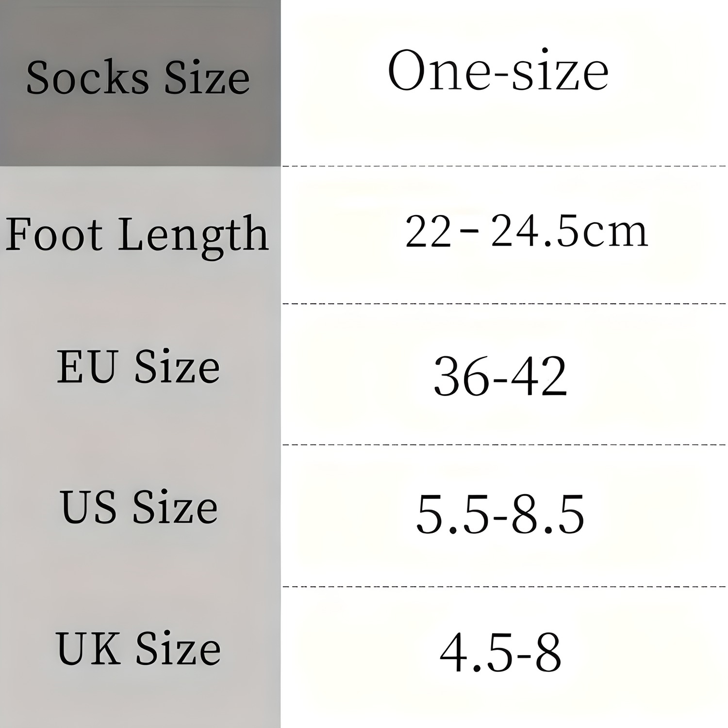728x728 pixels.
Task: Click the dashed divider below "One-size"
Action: tap(504, 166)
